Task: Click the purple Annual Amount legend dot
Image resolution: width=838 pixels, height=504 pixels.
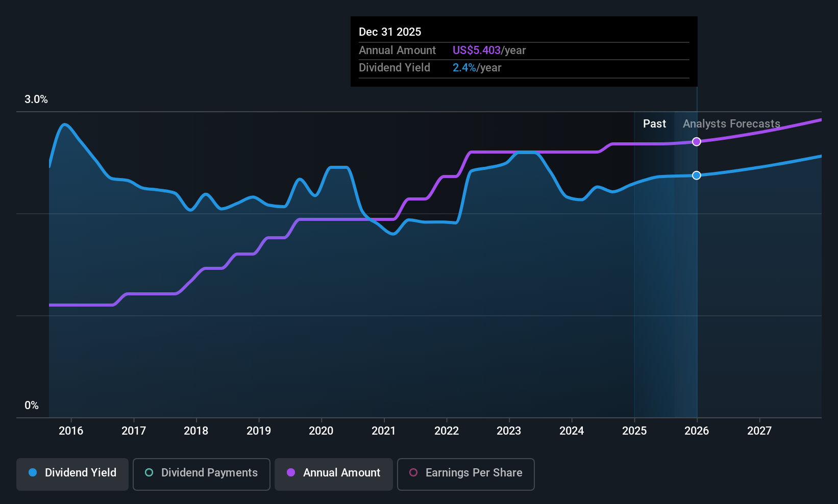Action: pos(291,473)
